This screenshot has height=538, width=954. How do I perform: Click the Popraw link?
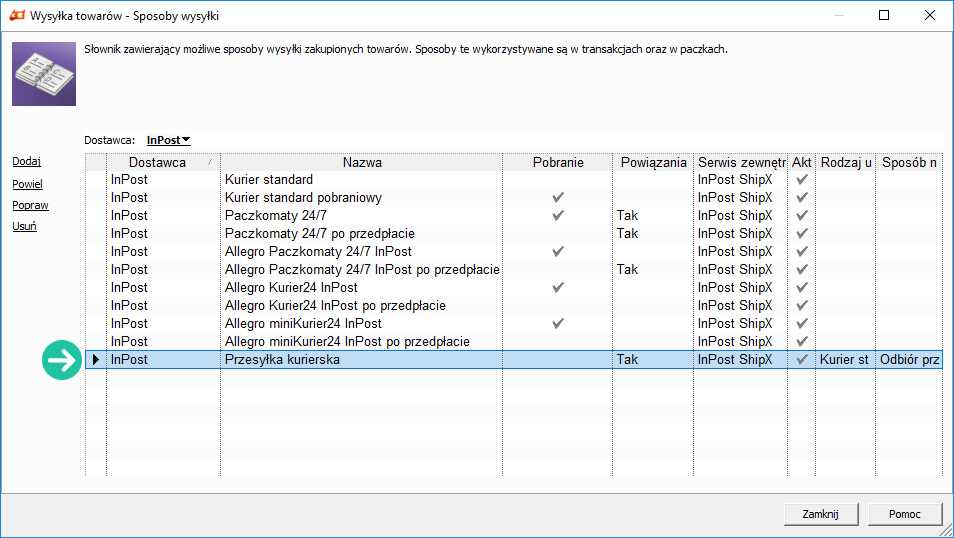pos(30,205)
